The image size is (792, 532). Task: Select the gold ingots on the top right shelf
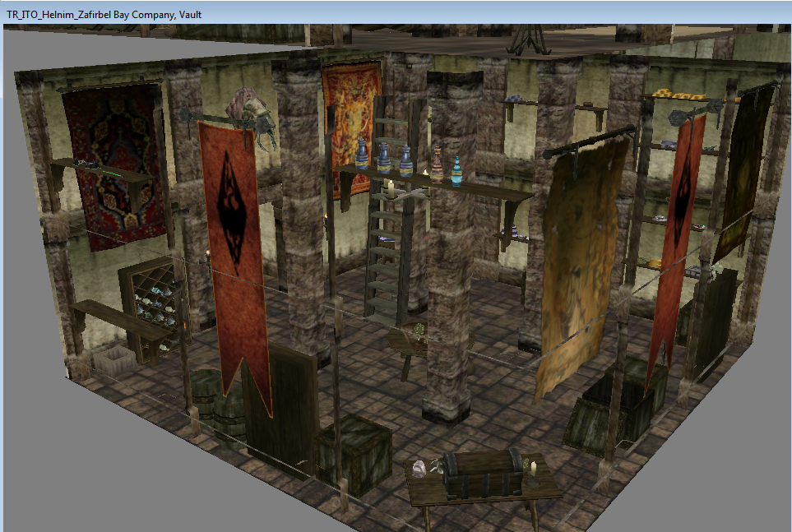[679, 95]
